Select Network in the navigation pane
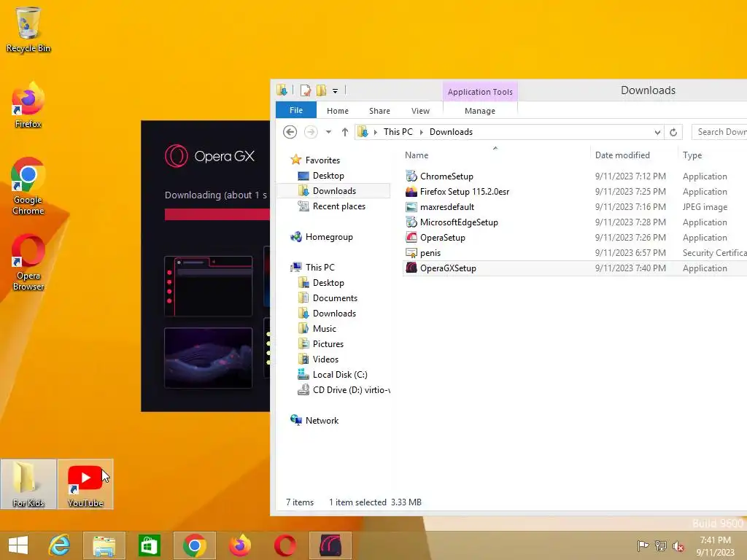Image resolution: width=747 pixels, height=560 pixels. point(322,420)
